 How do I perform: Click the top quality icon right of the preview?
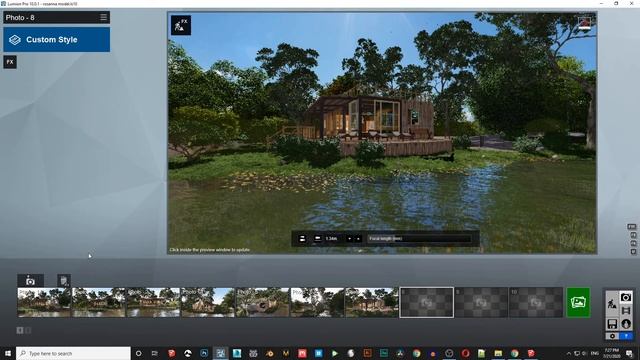pyautogui.click(x=631, y=227)
